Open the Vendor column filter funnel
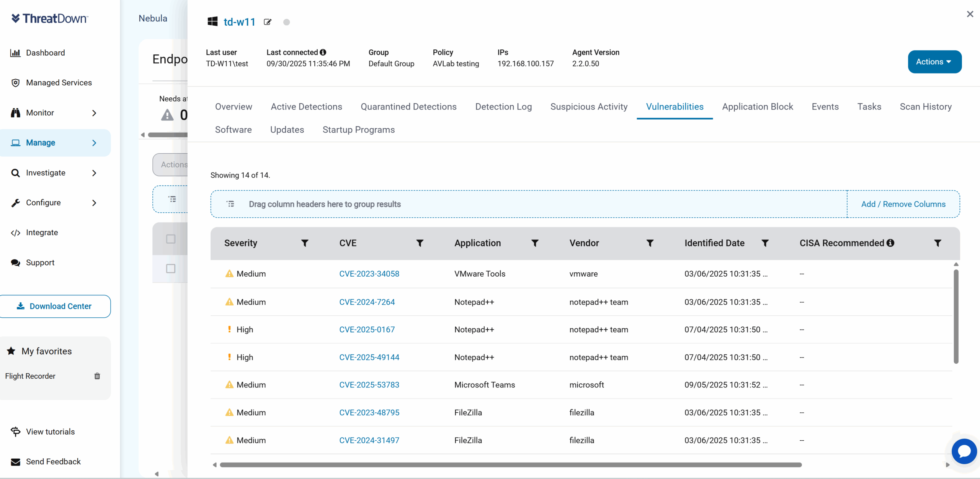 point(650,243)
